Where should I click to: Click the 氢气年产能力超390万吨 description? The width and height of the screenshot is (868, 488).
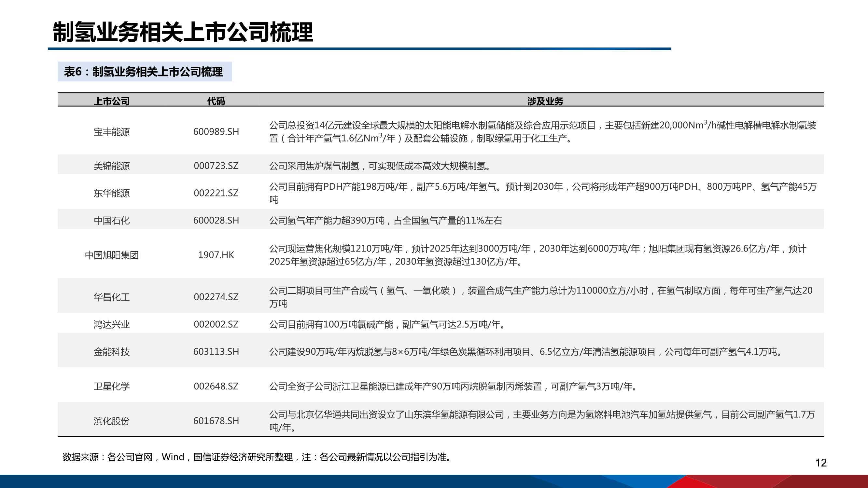pos(385,220)
